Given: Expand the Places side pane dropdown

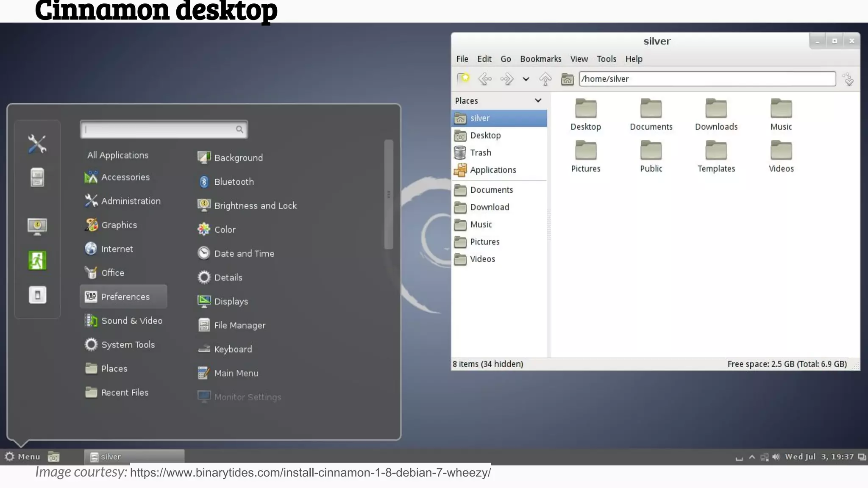Looking at the screenshot, I should (538, 100).
